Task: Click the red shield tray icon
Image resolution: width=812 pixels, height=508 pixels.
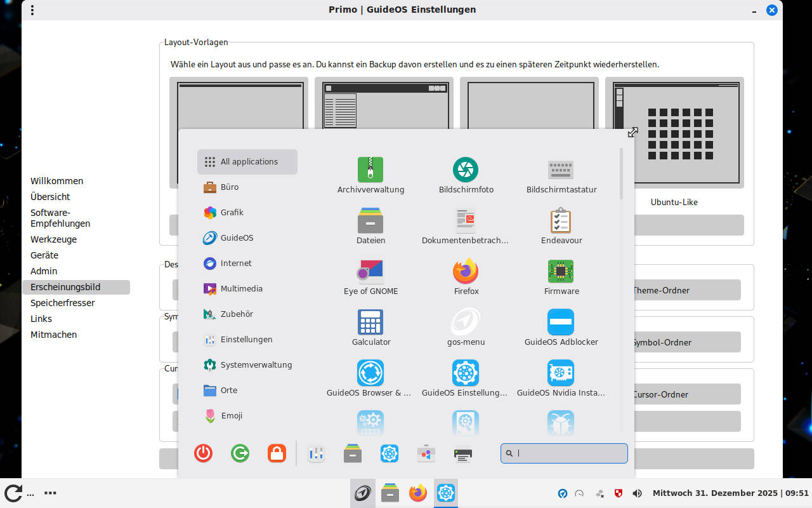Action: 619,493
